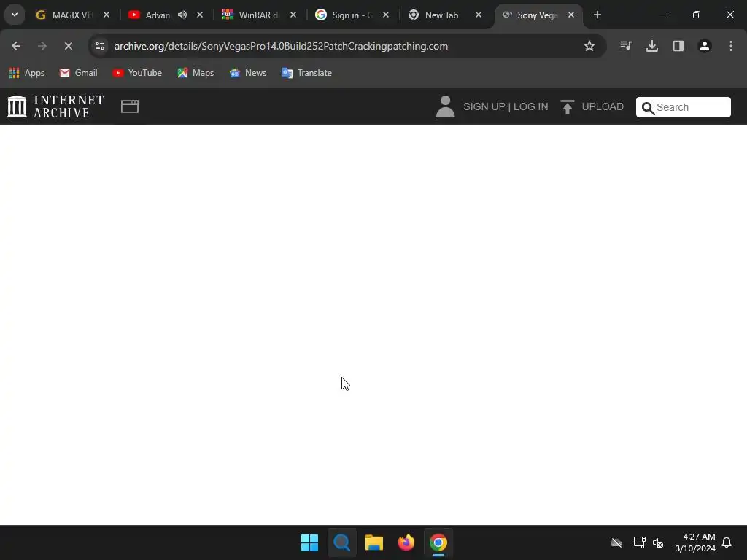
Task: Click the OneDrive cloud tray icon
Action: pos(616,542)
